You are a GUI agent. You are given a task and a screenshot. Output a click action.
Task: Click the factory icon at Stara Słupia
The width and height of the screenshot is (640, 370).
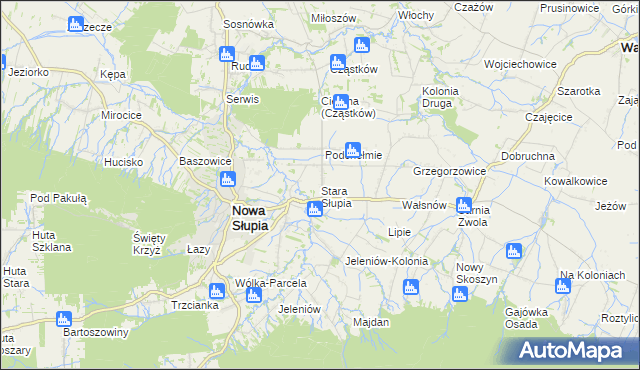(315, 209)
